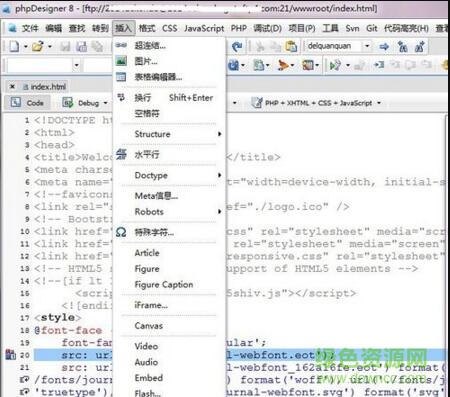Open the Debug view dropdown arrow
This screenshot has width=450, height=397.
coord(105,103)
